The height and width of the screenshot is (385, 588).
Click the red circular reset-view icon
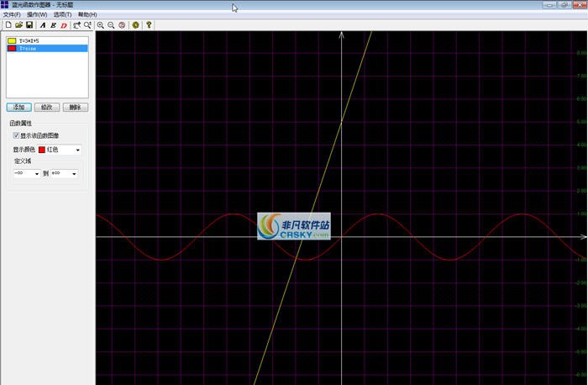(122, 25)
